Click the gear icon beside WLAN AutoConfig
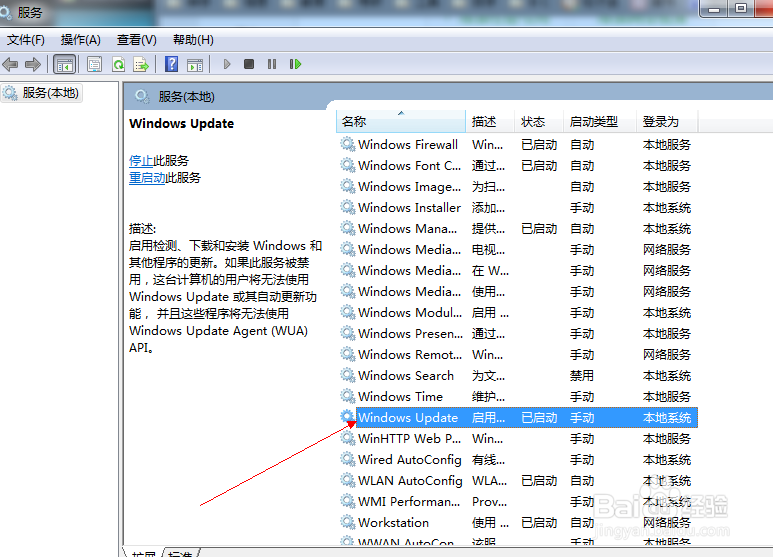The image size is (773, 557). tap(348, 481)
